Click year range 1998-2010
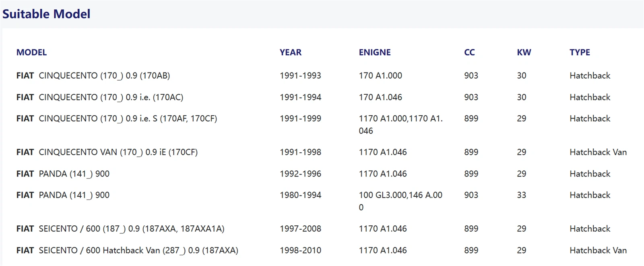 coord(300,251)
